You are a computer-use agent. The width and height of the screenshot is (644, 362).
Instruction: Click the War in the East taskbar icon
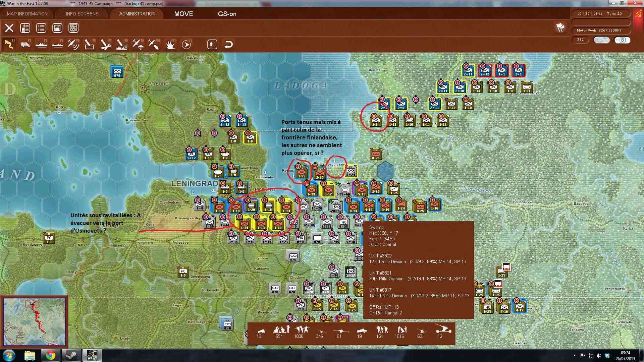(92, 355)
